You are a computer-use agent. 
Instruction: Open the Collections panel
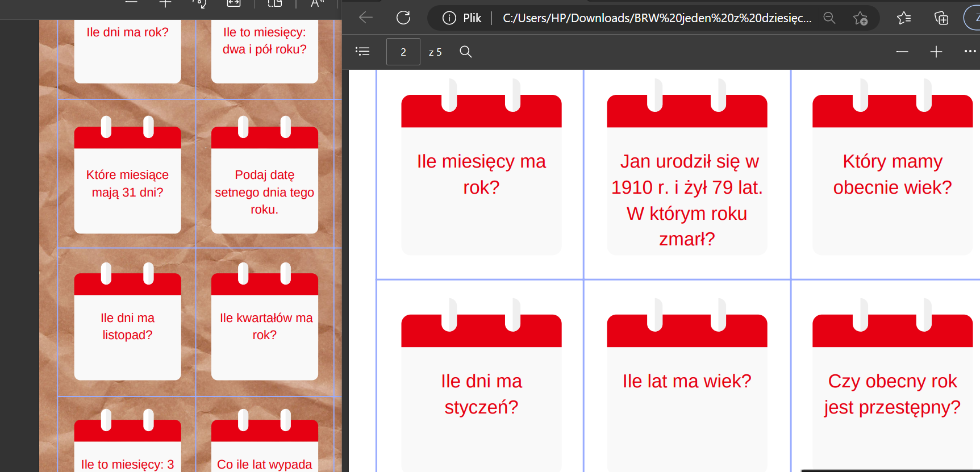pyautogui.click(x=941, y=18)
